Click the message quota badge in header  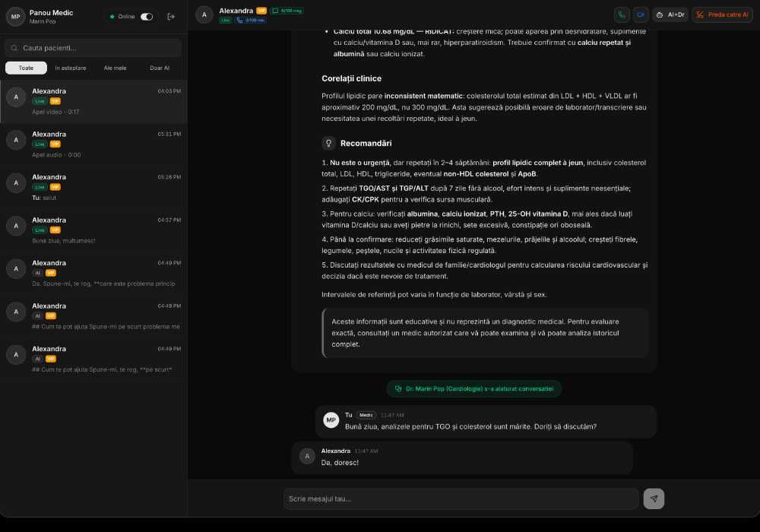coord(287,11)
